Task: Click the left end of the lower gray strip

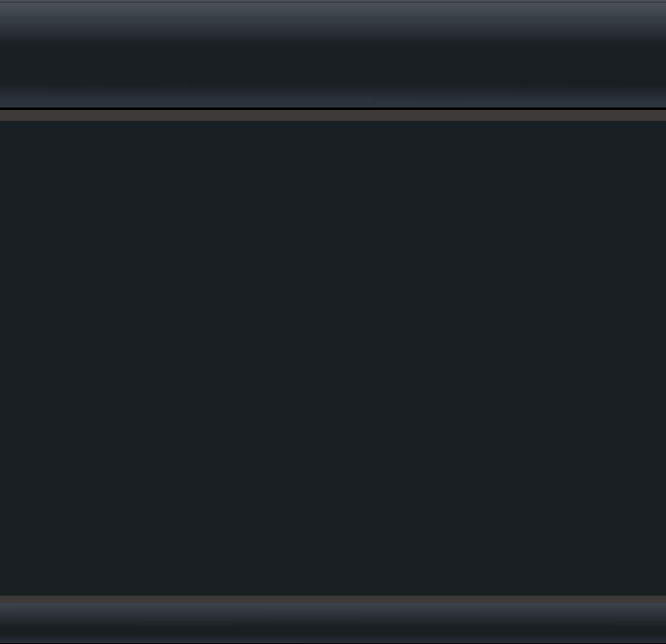Action: [x=4, y=599]
